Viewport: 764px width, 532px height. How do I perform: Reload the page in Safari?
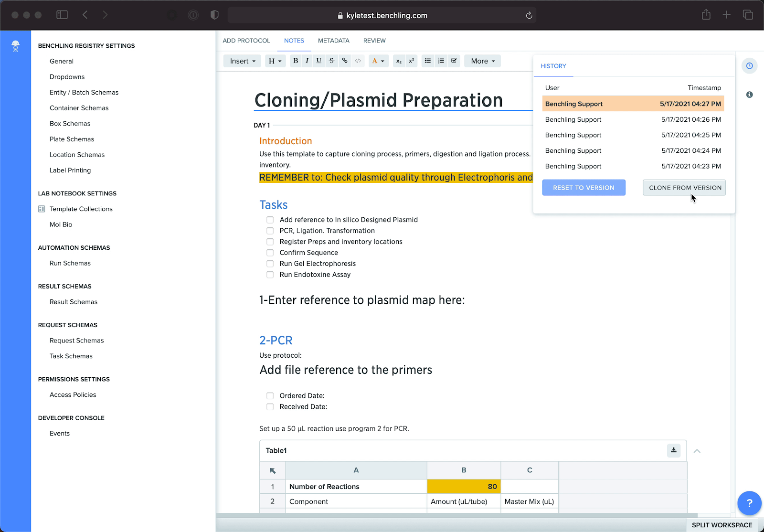529,15
